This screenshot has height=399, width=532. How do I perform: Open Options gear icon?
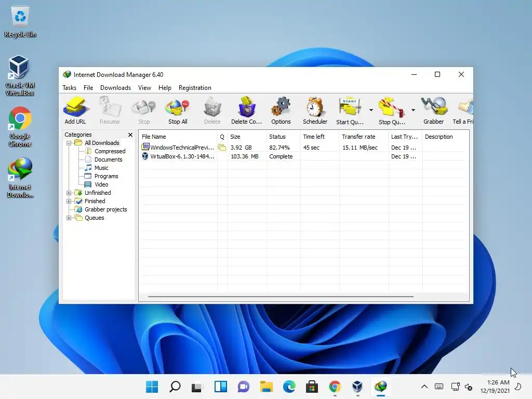click(281, 110)
